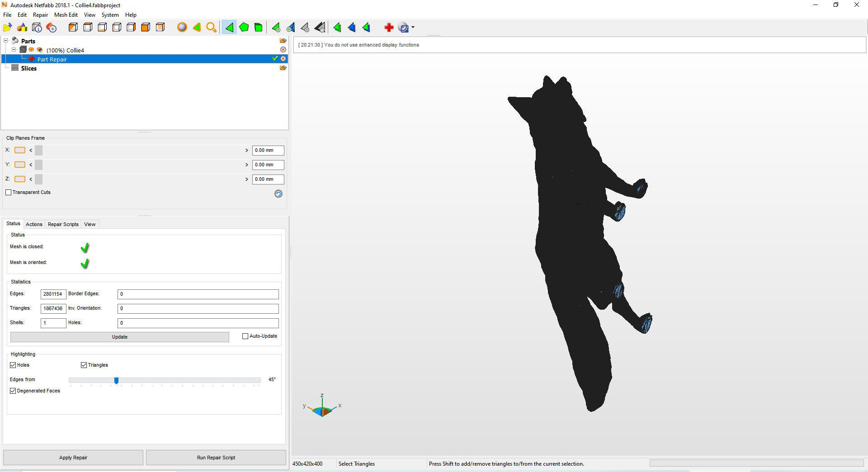This screenshot has height=472, width=868.
Task: Select the third cube view icon
Action: [102, 28]
